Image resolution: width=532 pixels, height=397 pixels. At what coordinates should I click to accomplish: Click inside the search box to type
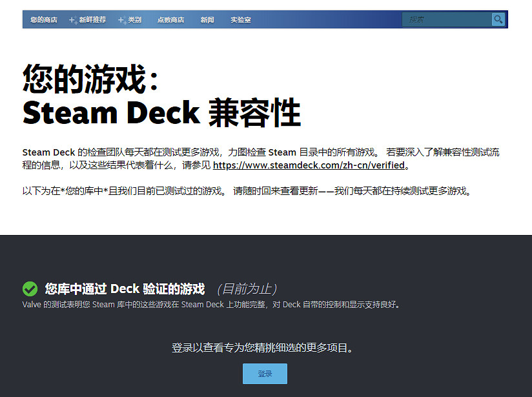click(449, 19)
